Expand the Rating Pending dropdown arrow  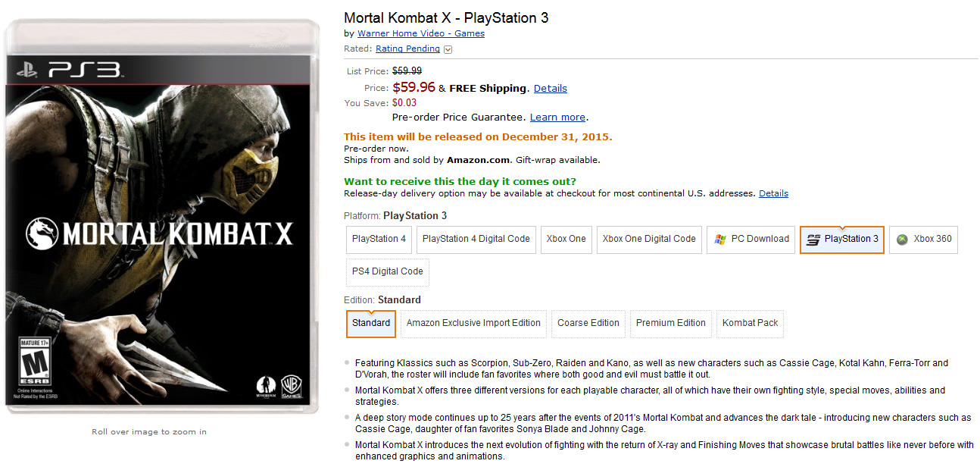448,49
